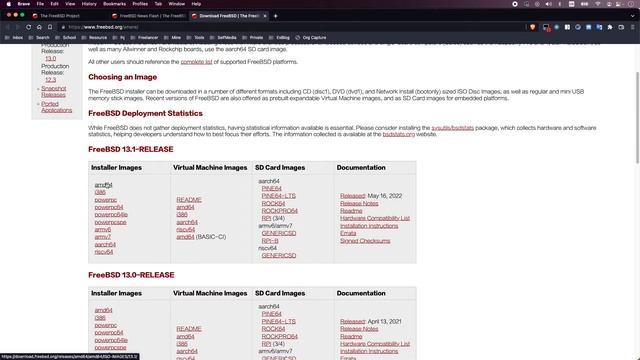The height and width of the screenshot is (360, 640).
Task: Click the address bar showing www.freebsd.org
Action: coord(292,27)
